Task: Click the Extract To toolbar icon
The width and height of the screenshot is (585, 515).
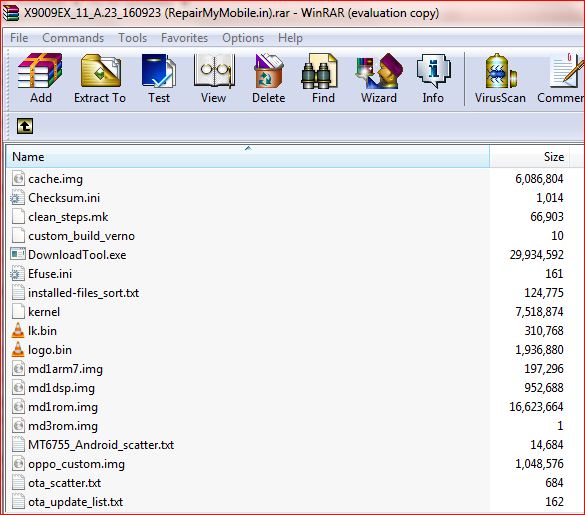Action: click(x=100, y=78)
